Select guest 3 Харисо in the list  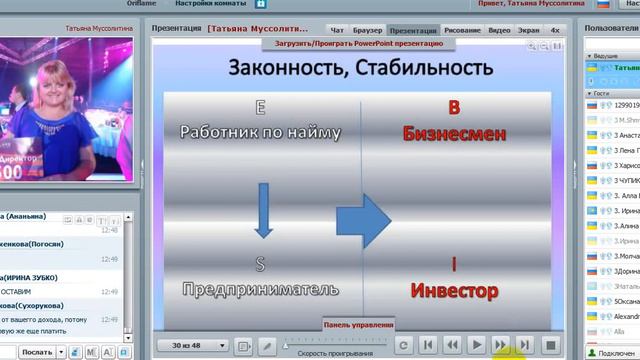tap(613, 166)
